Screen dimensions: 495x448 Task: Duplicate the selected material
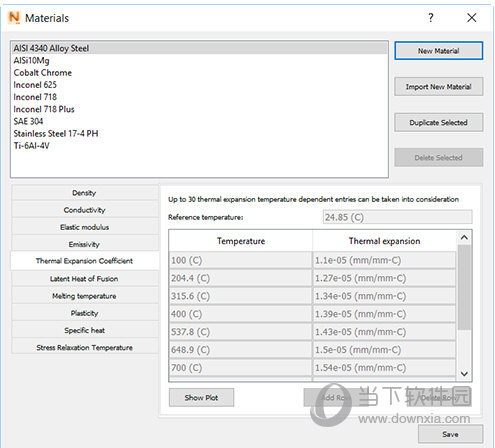pos(439,122)
